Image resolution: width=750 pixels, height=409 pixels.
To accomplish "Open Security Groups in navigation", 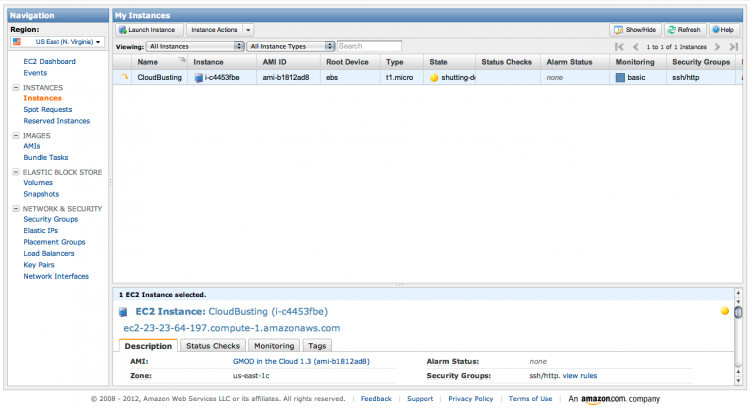I will pyautogui.click(x=51, y=219).
